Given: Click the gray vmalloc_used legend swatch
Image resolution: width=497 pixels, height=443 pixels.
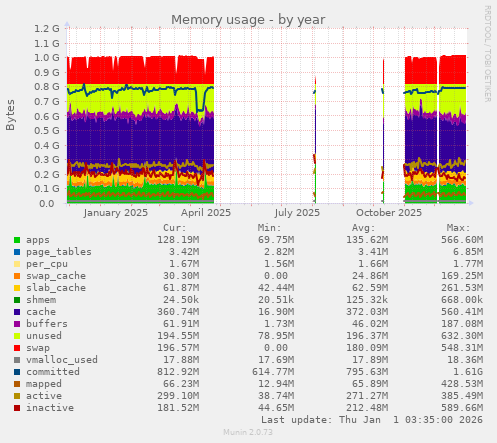Looking at the screenshot, I should click(17, 360).
